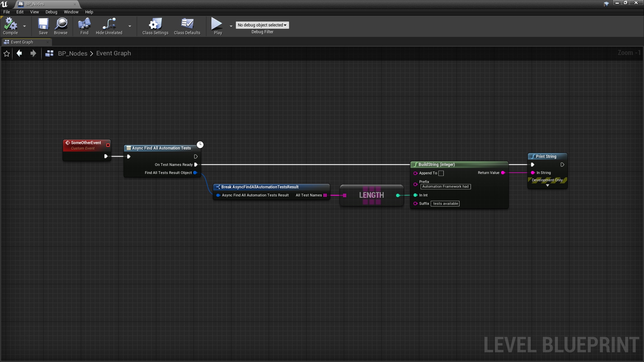Open Class Defaults
The height and width of the screenshot is (362, 644).
click(x=187, y=26)
